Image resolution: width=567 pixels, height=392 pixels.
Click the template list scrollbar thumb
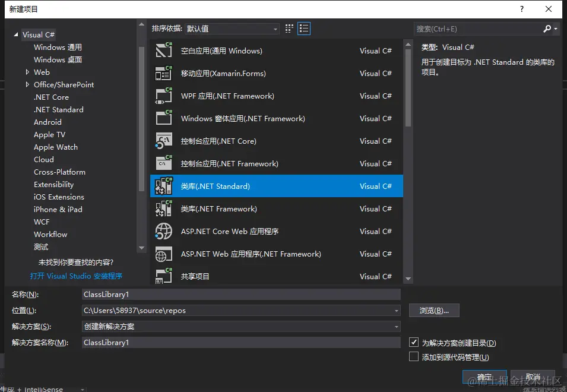point(408,88)
